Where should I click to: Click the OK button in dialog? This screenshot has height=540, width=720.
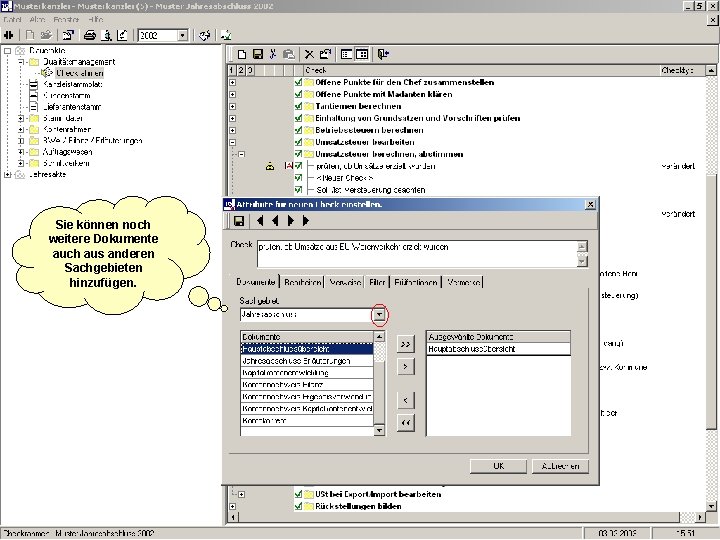point(498,466)
